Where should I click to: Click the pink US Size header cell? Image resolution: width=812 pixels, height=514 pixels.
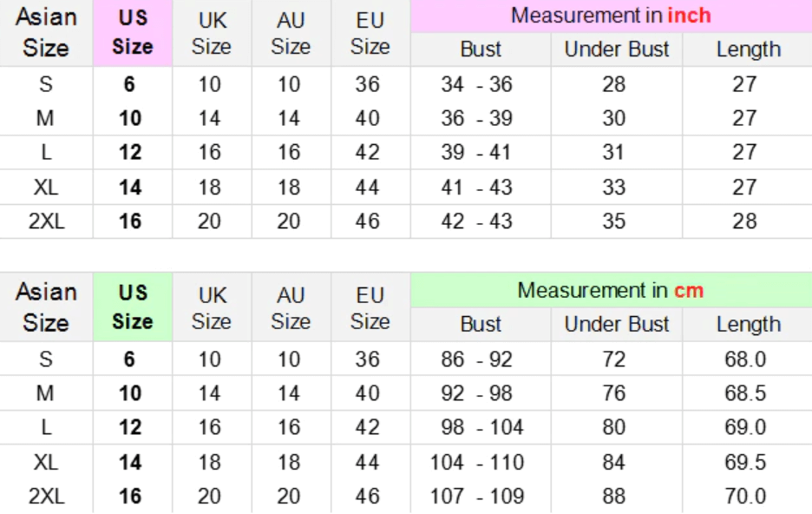point(133,33)
